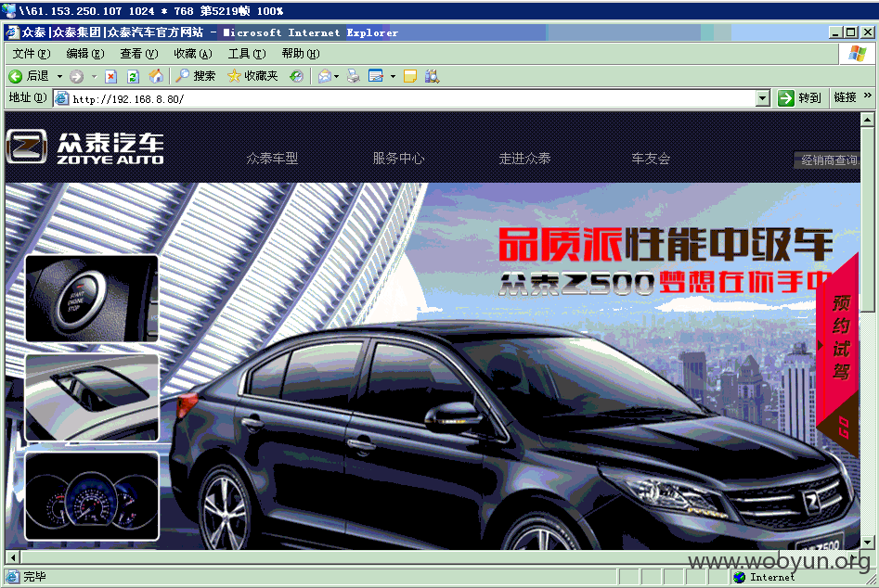Click the Internet zone globe icon
This screenshot has height=588, width=879.
(x=740, y=577)
